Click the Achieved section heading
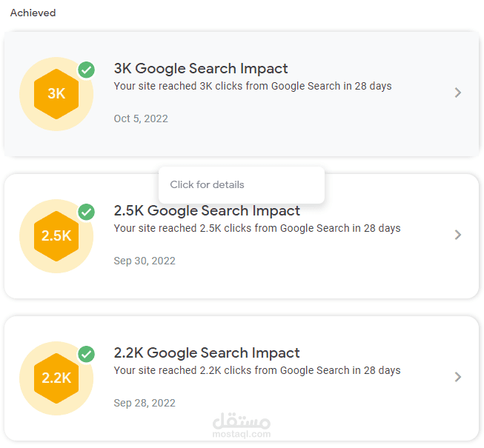Viewport: 484px width, 448px height. 33,13
